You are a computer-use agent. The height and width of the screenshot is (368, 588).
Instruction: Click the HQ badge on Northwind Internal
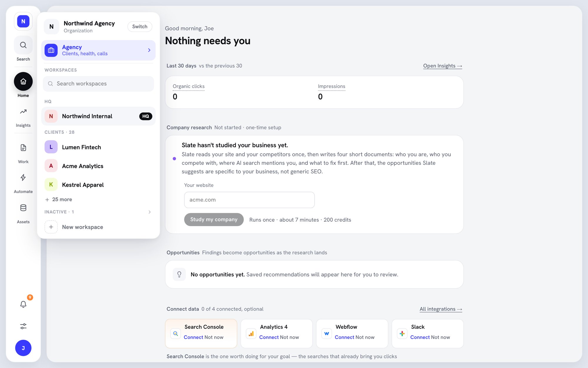[146, 116]
